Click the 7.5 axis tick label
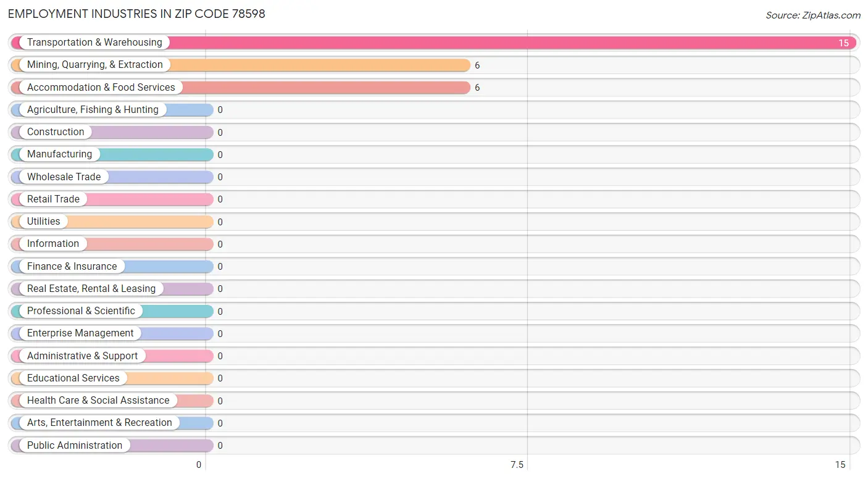This screenshot has height=479, width=868. (517, 465)
